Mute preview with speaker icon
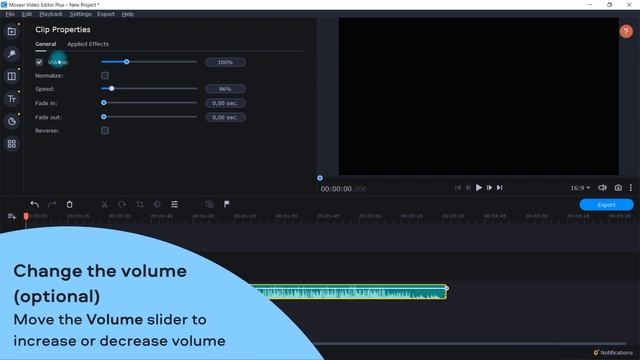Screen dimensions: 640x360 click(x=602, y=188)
